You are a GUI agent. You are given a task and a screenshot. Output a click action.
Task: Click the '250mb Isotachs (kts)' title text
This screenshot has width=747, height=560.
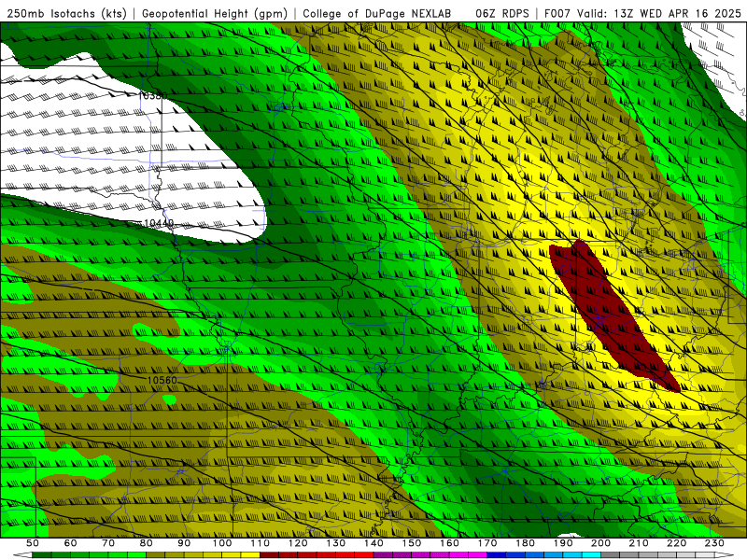(66, 14)
